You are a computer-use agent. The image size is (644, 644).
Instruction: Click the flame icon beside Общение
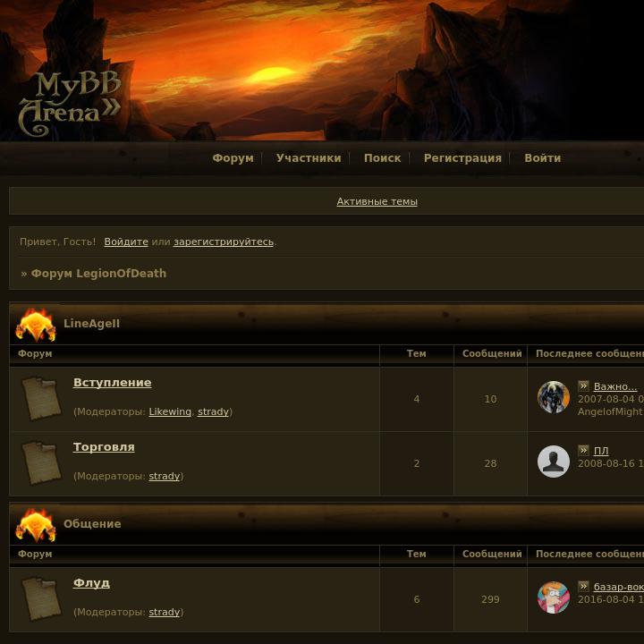[x=35, y=525]
